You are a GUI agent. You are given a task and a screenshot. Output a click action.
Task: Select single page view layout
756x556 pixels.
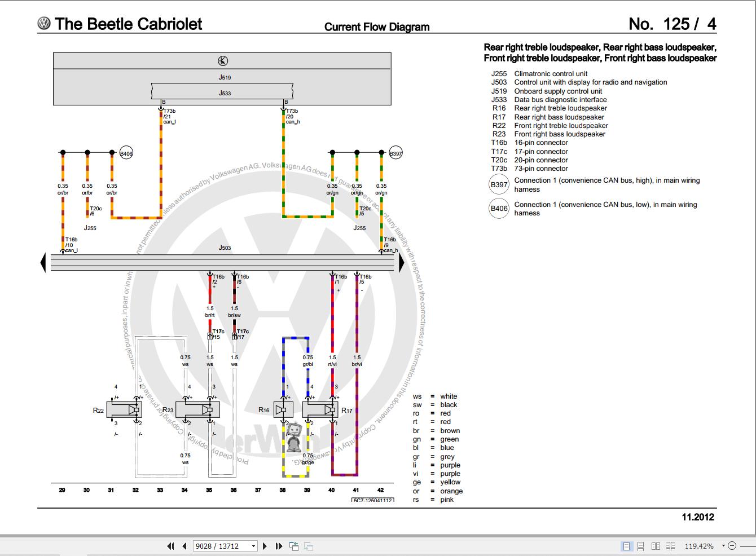pyautogui.click(x=626, y=546)
